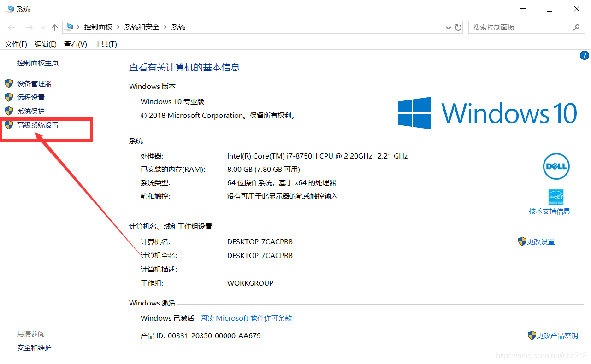The height and width of the screenshot is (364, 591).
Task: Select the 系统和安全 breadcrumb in the address bar
Action: (x=142, y=27)
